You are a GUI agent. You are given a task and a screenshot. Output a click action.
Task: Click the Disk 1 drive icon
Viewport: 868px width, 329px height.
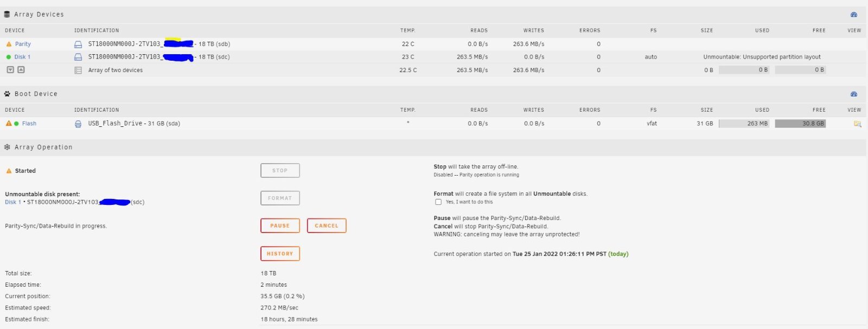tap(78, 57)
